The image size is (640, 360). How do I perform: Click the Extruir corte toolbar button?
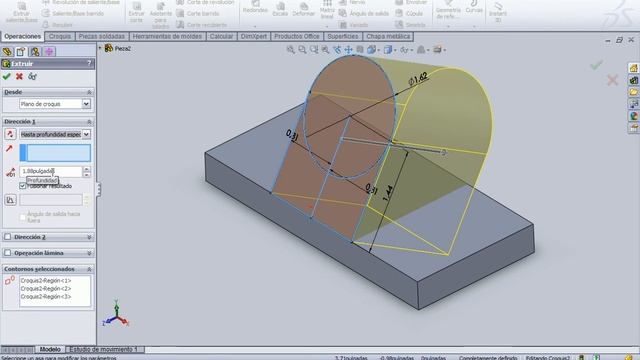click(x=136, y=12)
